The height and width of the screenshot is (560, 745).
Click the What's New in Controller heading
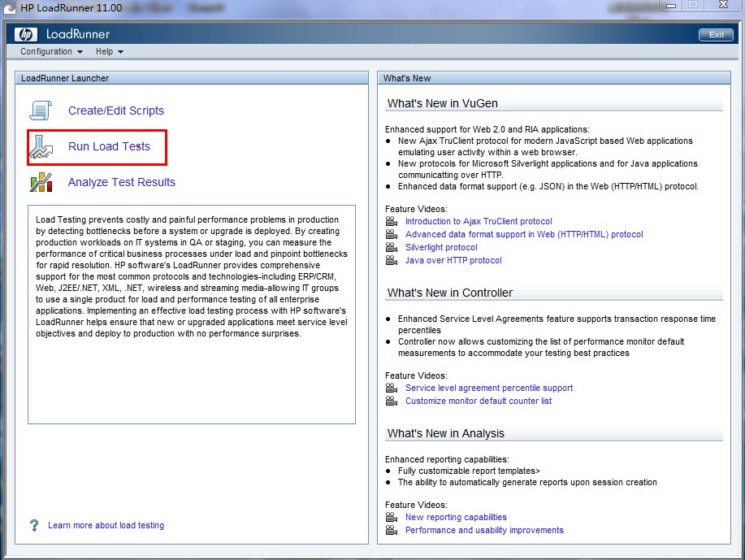tap(450, 293)
